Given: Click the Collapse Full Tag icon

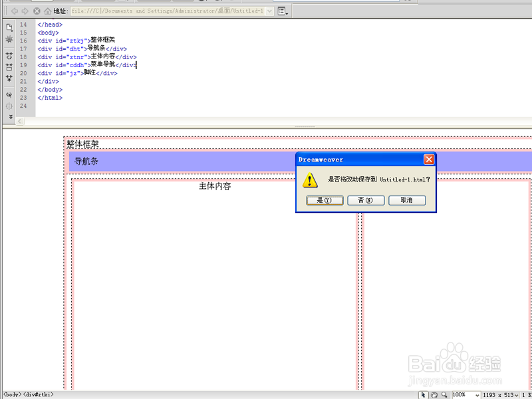Looking at the screenshot, I should pos(9,56).
